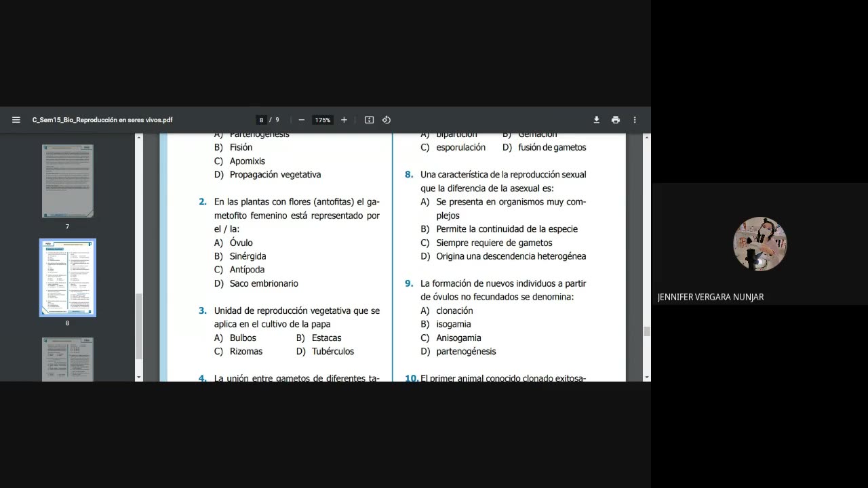Image resolution: width=868 pixels, height=488 pixels.
Task: Click the fit to page icon
Action: [369, 120]
